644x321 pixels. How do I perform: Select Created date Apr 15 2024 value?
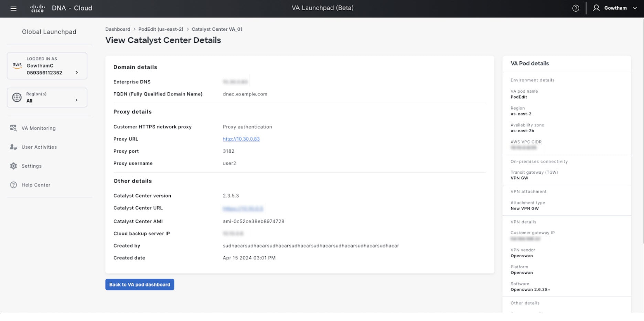click(249, 258)
